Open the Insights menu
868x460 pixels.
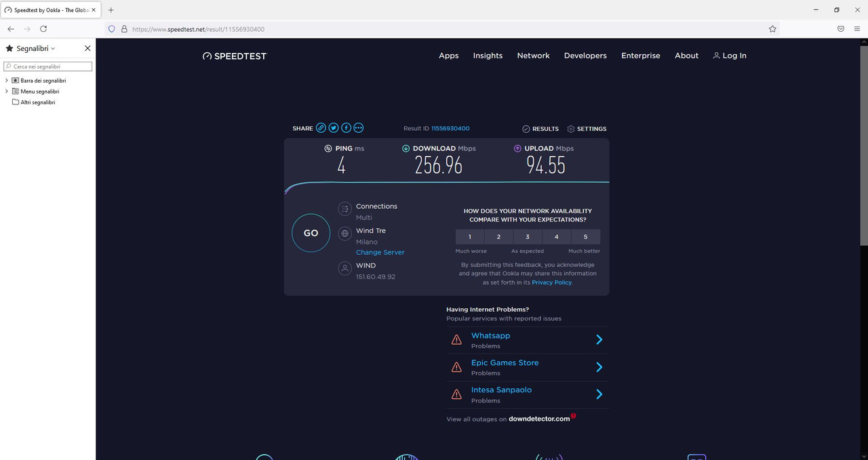[x=488, y=56]
